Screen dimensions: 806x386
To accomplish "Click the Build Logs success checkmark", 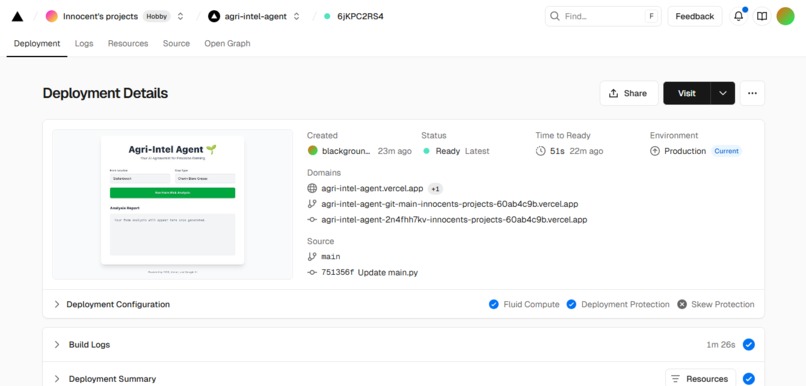I will click(x=749, y=344).
